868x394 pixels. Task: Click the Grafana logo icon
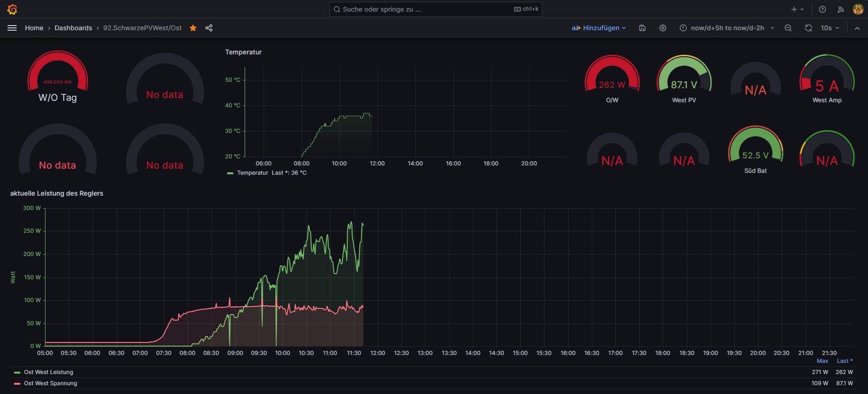13,9
